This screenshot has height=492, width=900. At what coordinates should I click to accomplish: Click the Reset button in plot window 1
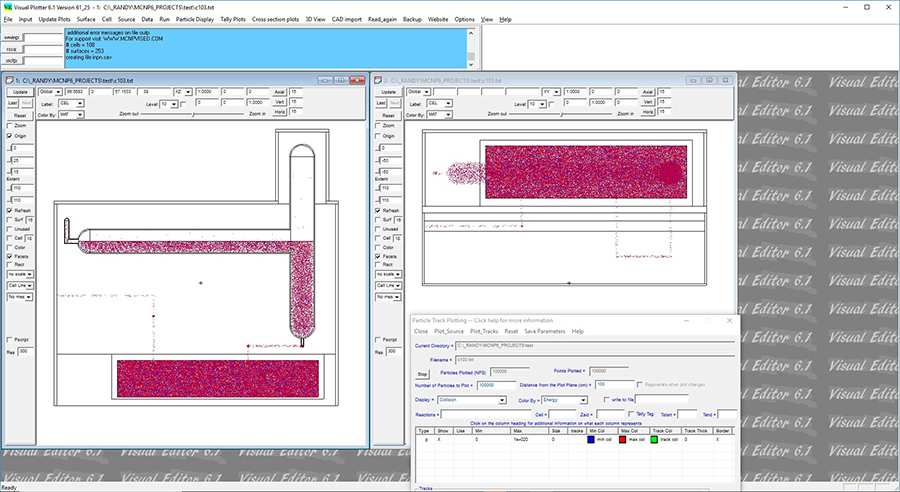[x=20, y=115]
